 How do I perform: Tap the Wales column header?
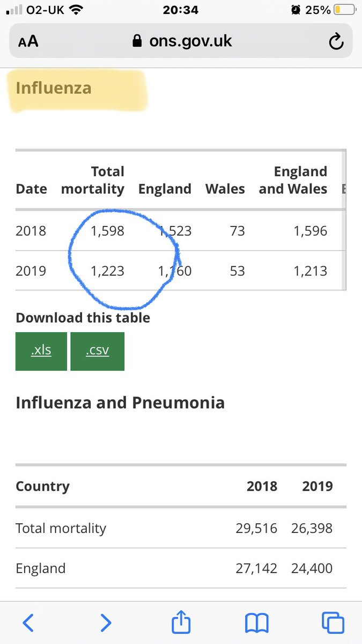point(225,189)
